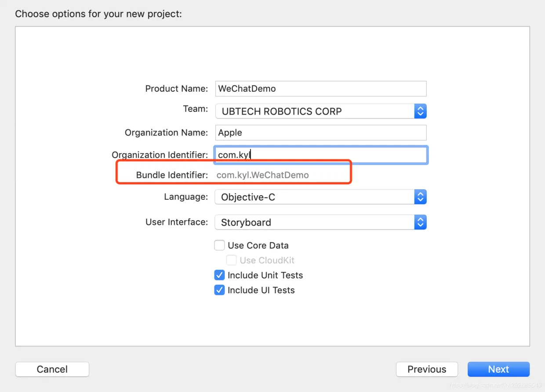Screen dimensions: 545x392
Task: Click the Use Core Data label
Action: 258,245
